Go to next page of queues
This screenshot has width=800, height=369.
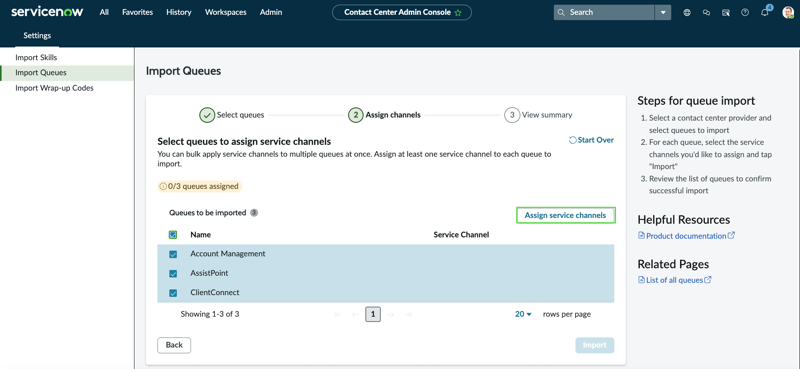click(391, 314)
